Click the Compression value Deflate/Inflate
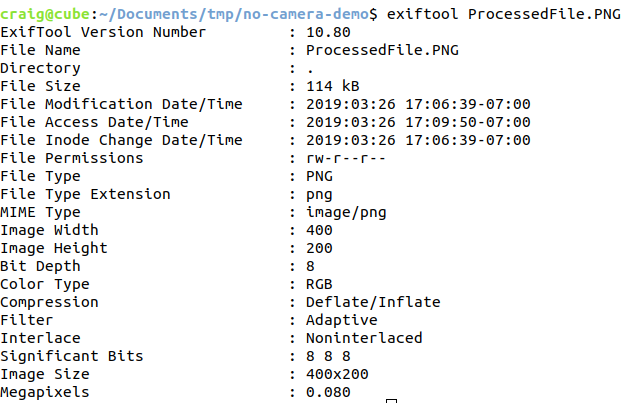The width and height of the screenshot is (632, 403). click(x=373, y=302)
